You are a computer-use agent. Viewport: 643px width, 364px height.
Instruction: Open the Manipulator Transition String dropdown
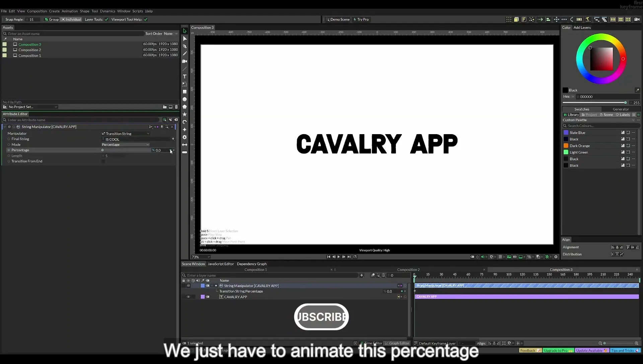coord(126,133)
